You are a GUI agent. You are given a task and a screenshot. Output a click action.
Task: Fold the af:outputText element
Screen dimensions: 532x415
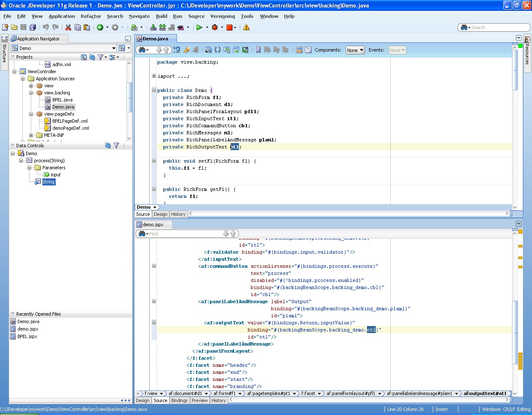click(x=154, y=323)
